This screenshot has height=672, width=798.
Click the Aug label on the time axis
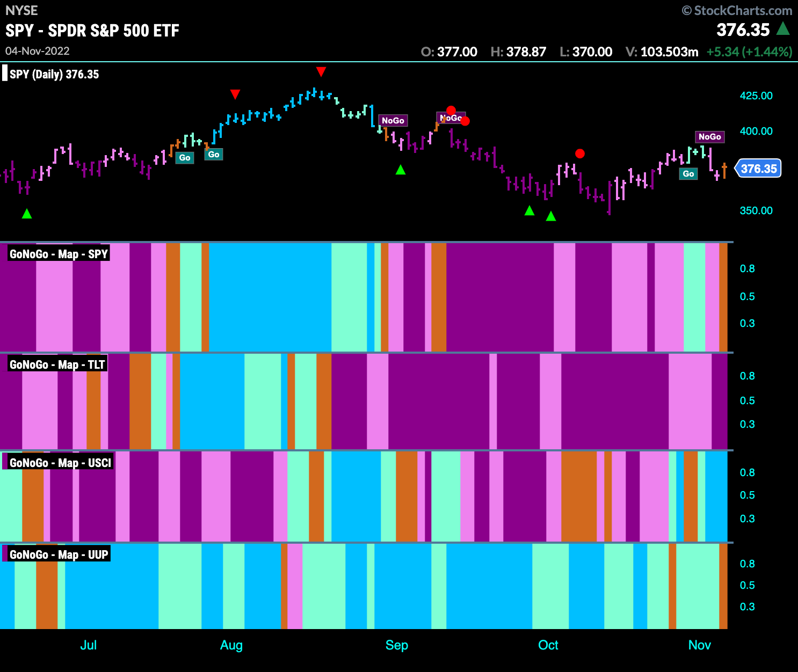pos(231,645)
